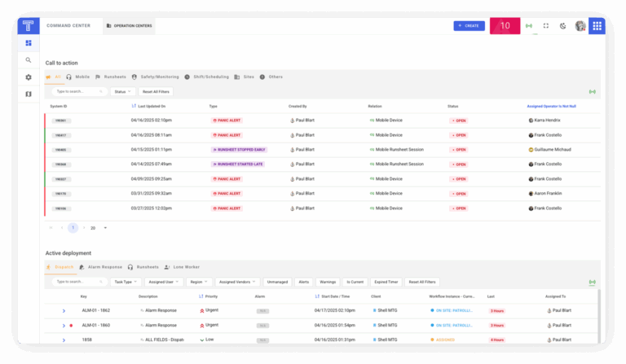Go to page 1 in pagination

pos(73,228)
